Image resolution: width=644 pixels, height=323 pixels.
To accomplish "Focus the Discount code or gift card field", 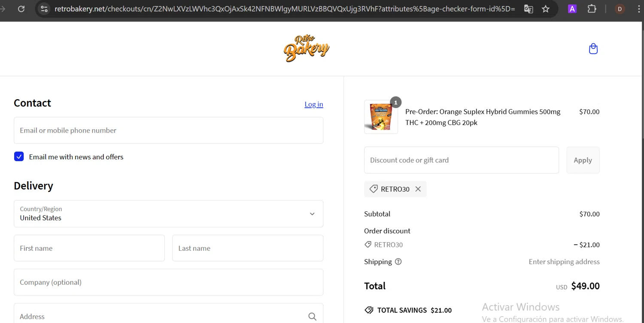I will coord(462,160).
